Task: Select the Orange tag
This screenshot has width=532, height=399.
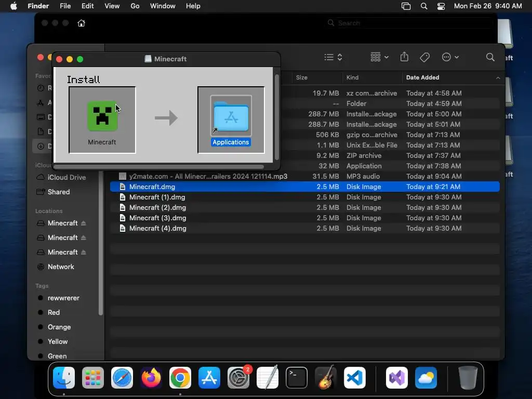Action: click(59, 327)
